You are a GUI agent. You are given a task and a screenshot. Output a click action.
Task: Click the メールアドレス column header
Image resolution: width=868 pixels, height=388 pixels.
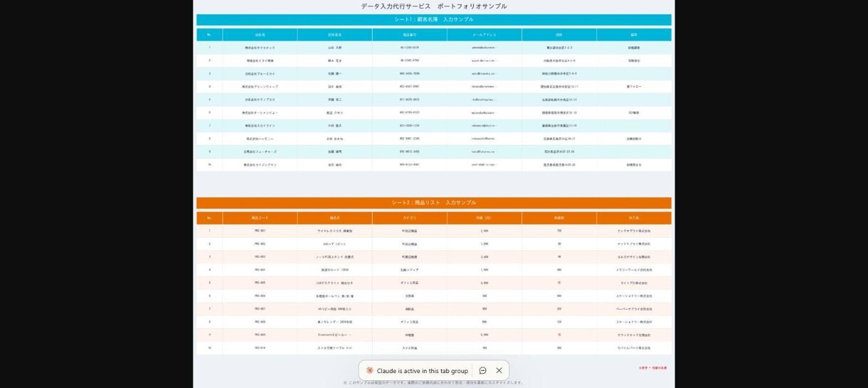point(484,35)
